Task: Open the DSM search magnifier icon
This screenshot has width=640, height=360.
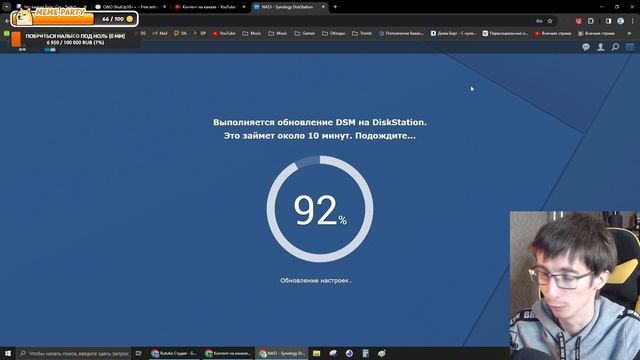Action: (615, 47)
